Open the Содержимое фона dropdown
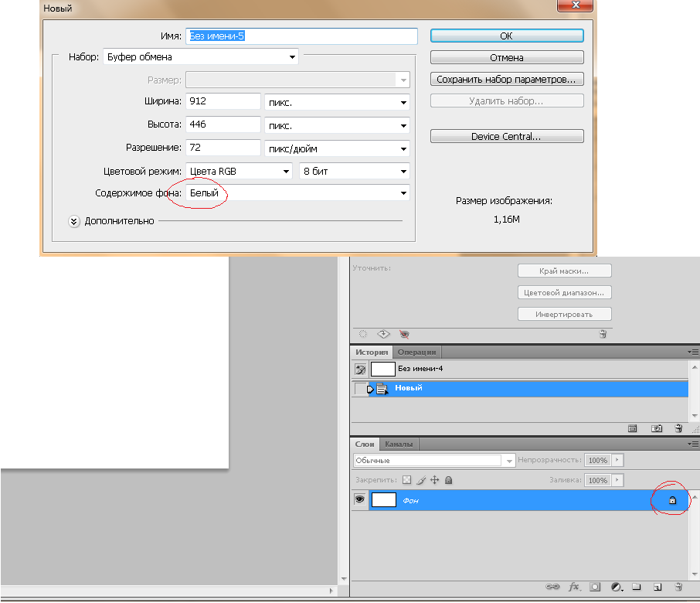700x603 pixels. tap(403, 193)
